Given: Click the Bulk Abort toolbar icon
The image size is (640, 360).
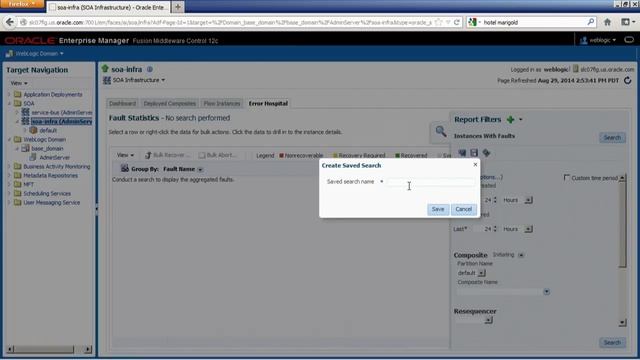Looking at the screenshot, I should pos(202,155).
